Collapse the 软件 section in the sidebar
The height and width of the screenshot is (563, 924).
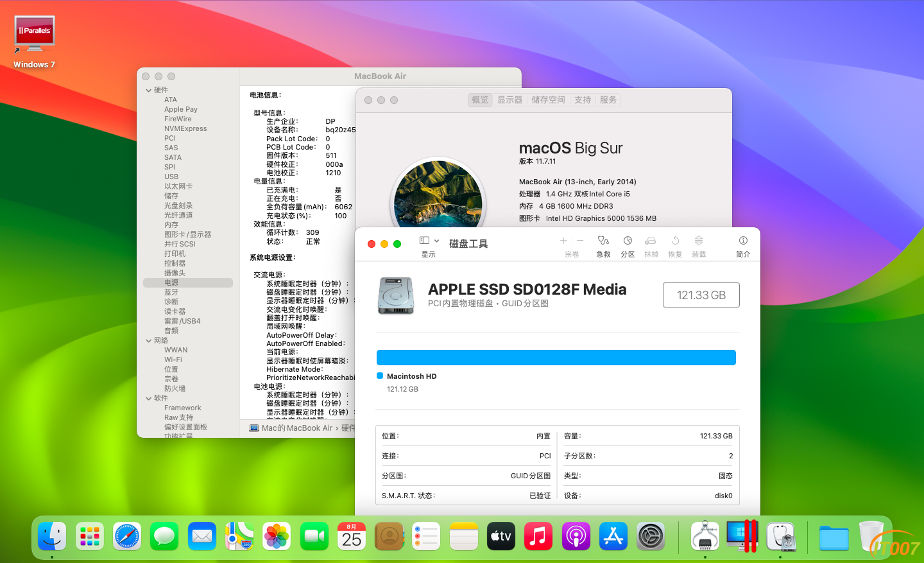(149, 399)
